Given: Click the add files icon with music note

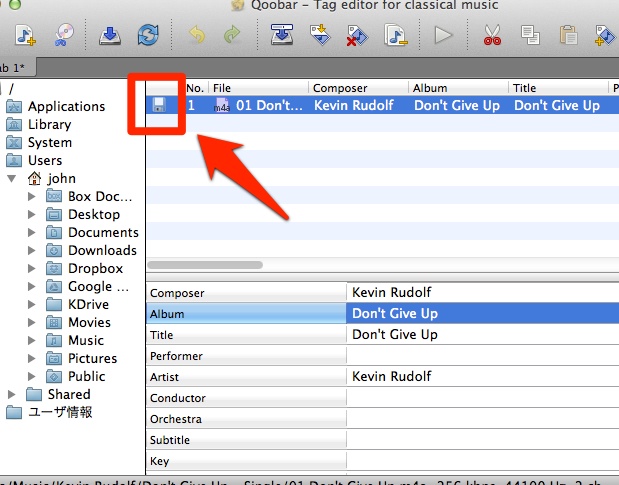Looking at the screenshot, I should click(26, 35).
